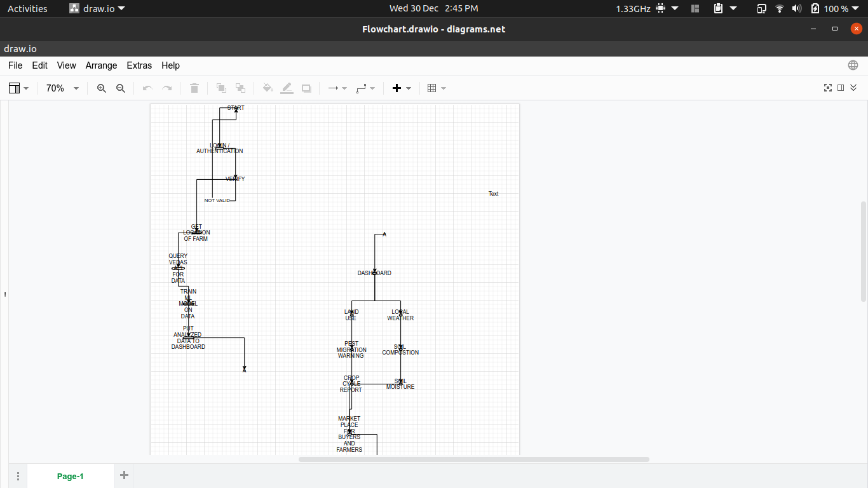The height and width of the screenshot is (488, 868).
Task: Open the View panel layout dropdown
Action: [19, 88]
